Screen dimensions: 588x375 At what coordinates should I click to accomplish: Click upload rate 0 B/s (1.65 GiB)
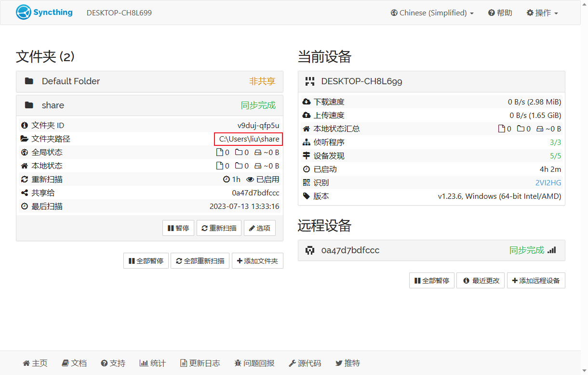click(535, 116)
